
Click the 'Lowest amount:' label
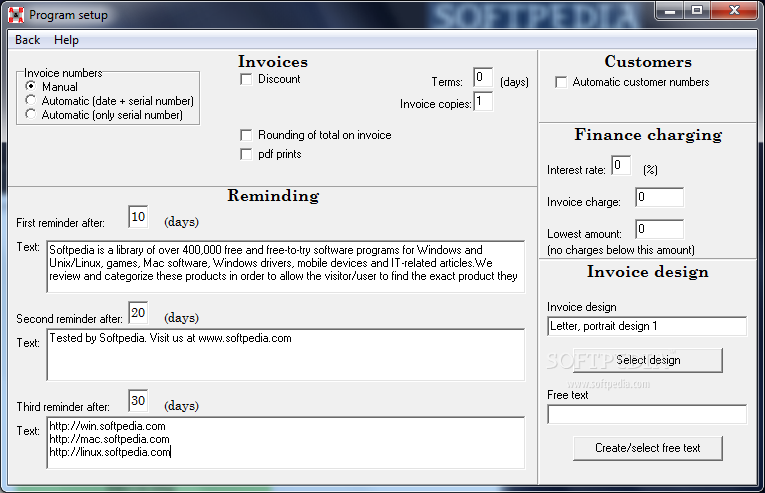pos(584,234)
